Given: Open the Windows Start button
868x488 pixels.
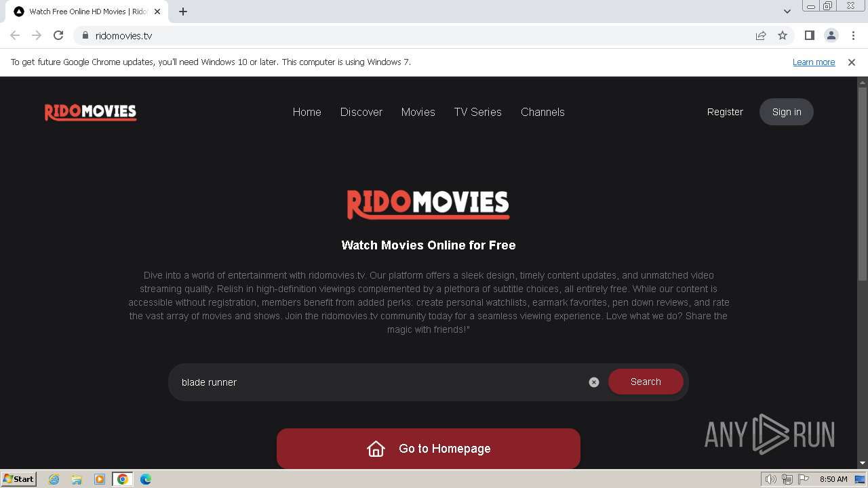Looking at the screenshot, I should pyautogui.click(x=19, y=479).
